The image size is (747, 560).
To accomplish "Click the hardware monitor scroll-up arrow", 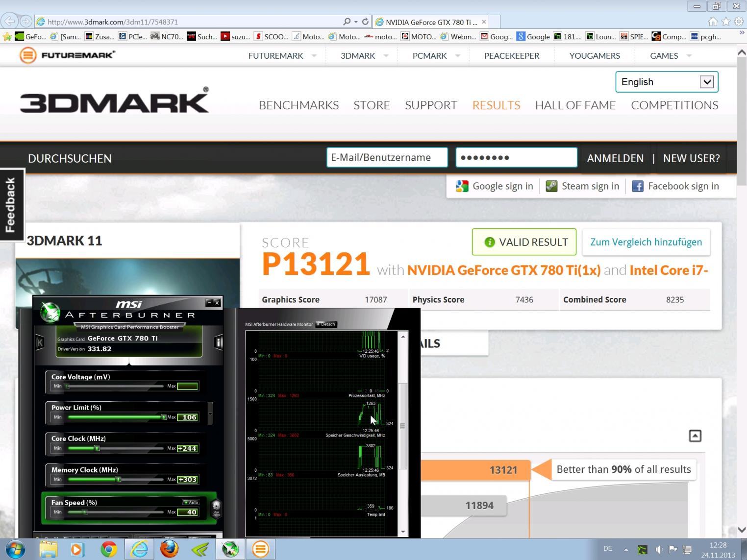I will [403, 337].
